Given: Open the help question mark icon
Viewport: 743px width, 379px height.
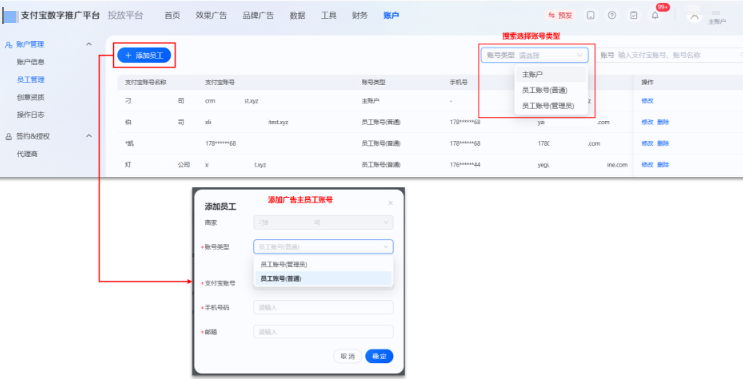Looking at the screenshot, I should tap(612, 16).
